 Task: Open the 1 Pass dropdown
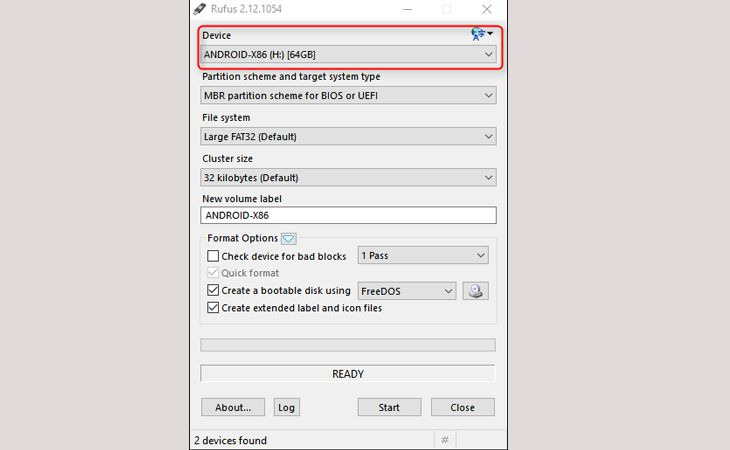(422, 256)
